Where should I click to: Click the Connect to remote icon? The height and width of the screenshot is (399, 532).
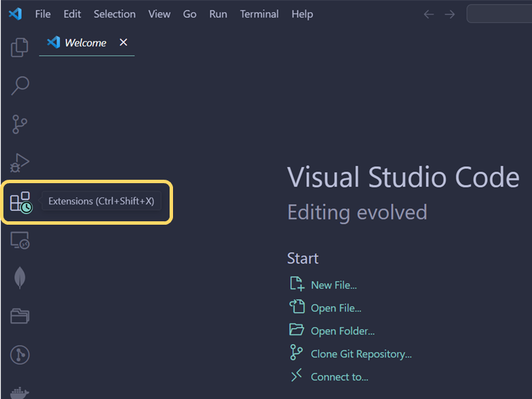pyautogui.click(x=296, y=375)
